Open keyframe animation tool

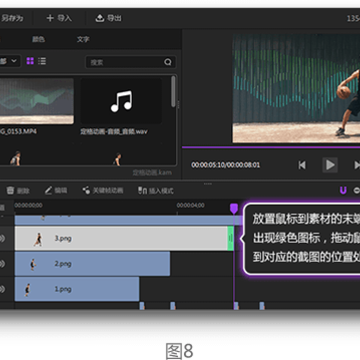(x=103, y=190)
